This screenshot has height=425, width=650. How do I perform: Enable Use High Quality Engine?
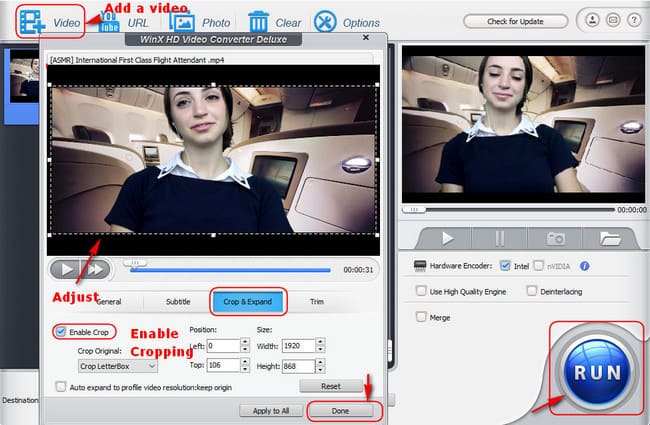click(421, 291)
